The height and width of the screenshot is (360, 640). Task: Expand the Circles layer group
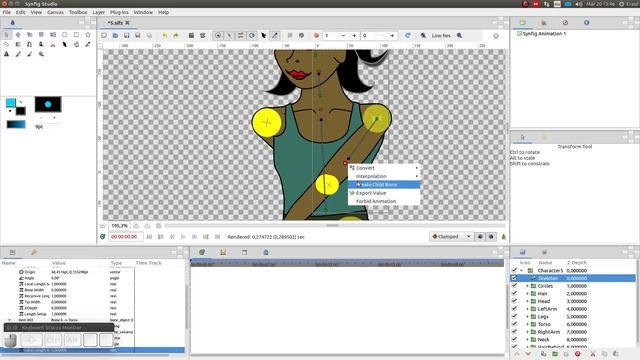tap(527, 286)
